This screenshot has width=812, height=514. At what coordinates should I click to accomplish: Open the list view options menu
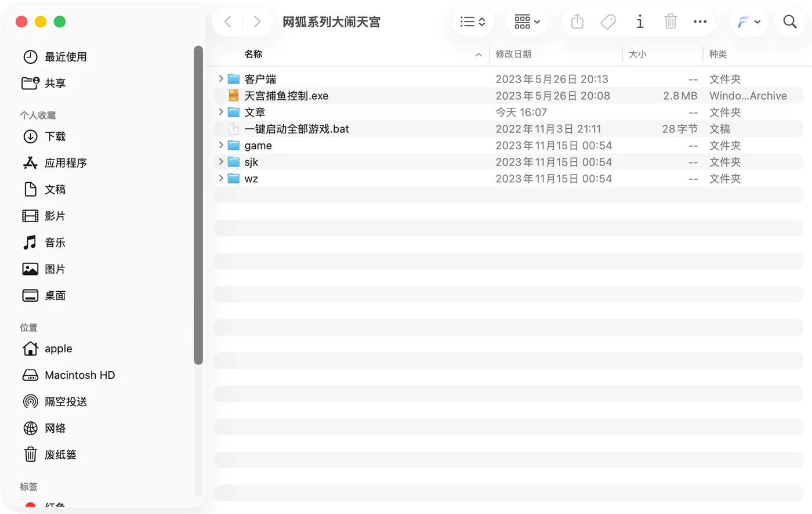(473, 22)
